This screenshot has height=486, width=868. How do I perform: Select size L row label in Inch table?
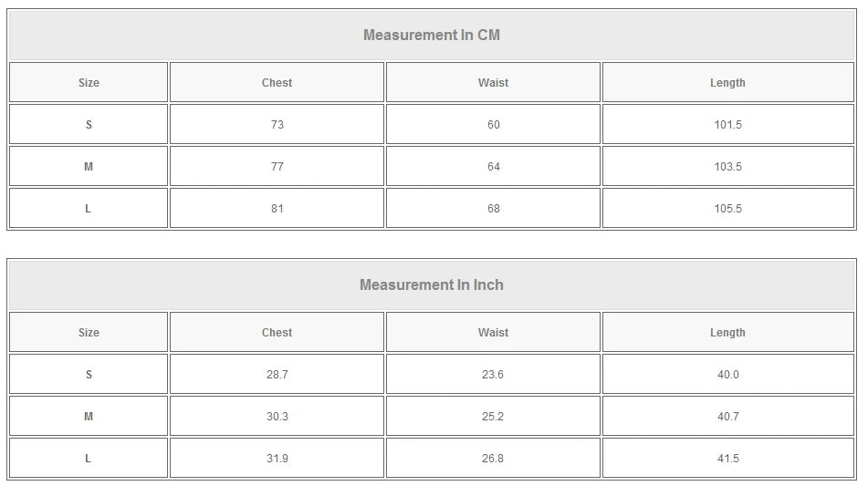point(89,459)
